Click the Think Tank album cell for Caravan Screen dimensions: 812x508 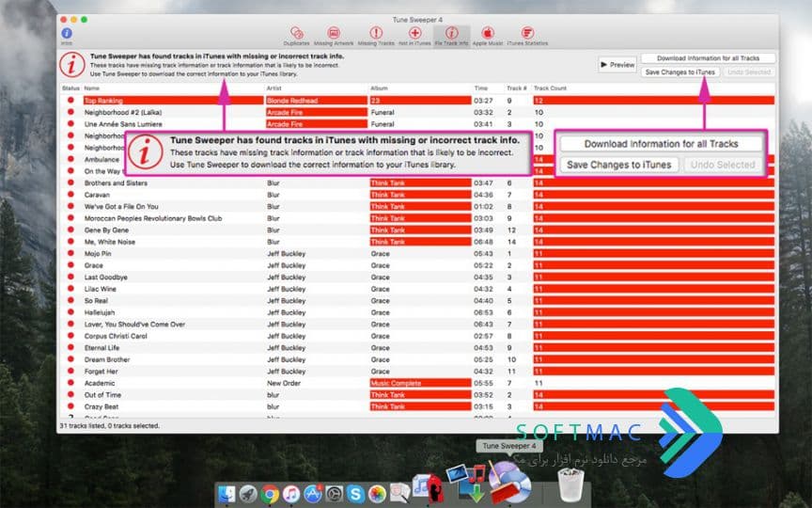(420, 195)
